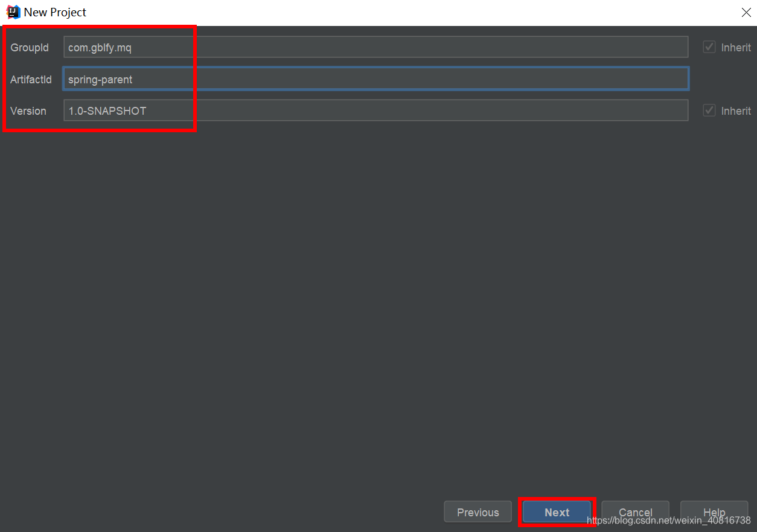Viewport: 757px width, 532px height.
Task: Go back using the Previous button
Action: tap(478, 512)
